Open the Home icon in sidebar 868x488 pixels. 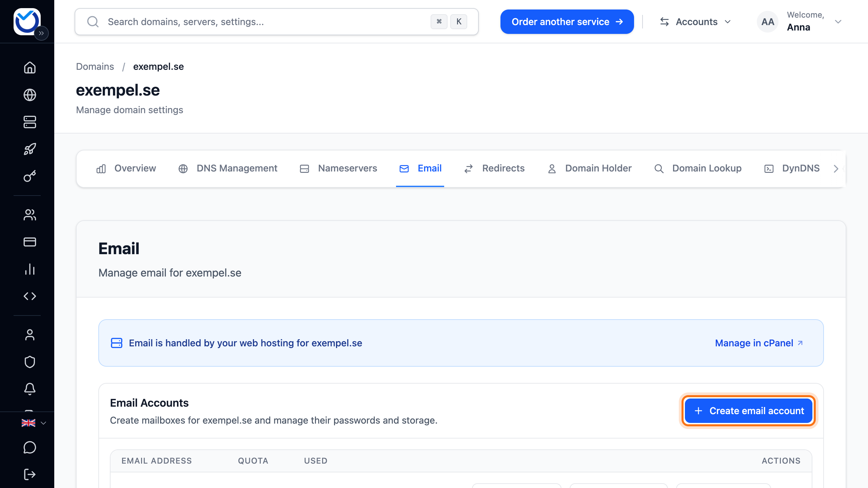click(x=30, y=67)
